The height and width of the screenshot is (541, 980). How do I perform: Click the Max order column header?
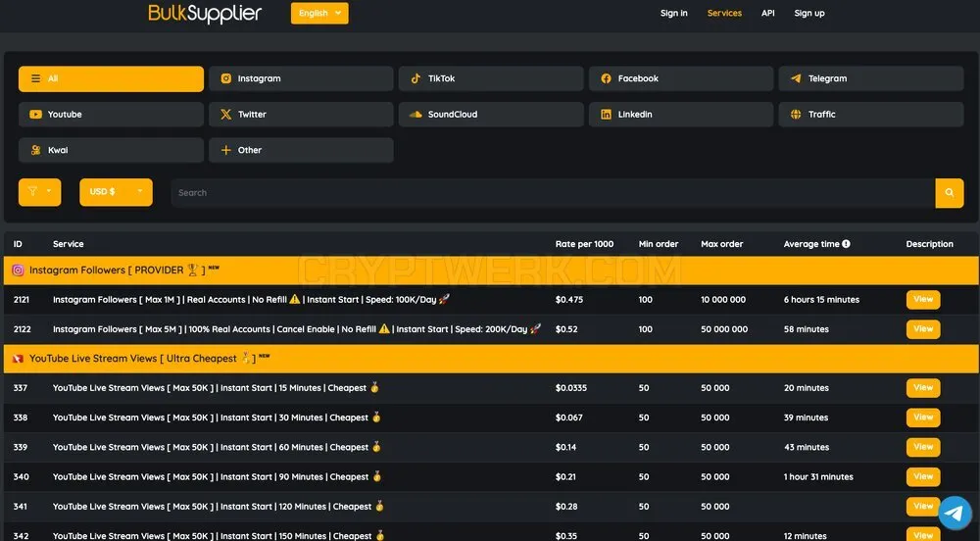[x=722, y=244]
